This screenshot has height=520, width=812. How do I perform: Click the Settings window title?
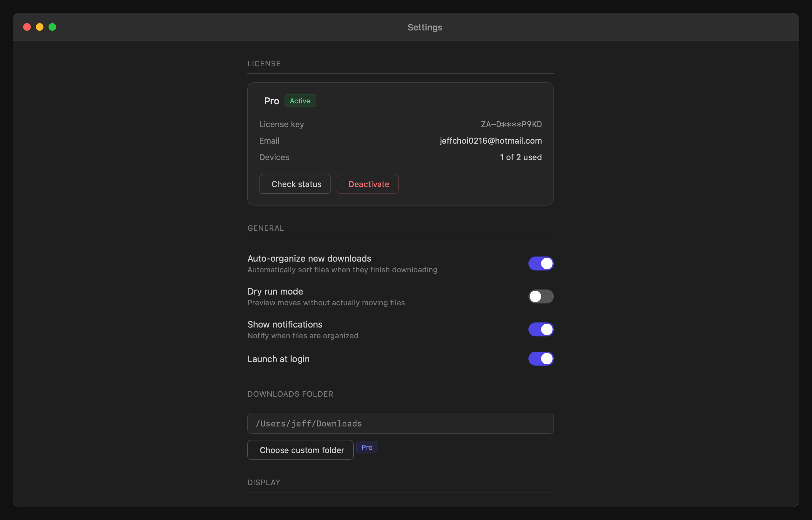(425, 27)
